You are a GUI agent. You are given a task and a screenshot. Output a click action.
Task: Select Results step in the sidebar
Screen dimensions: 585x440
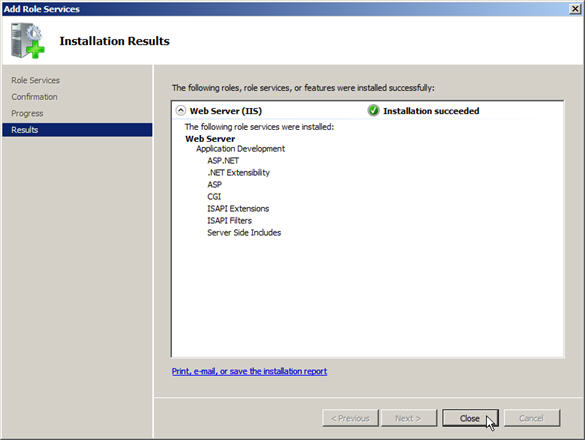pos(77,130)
